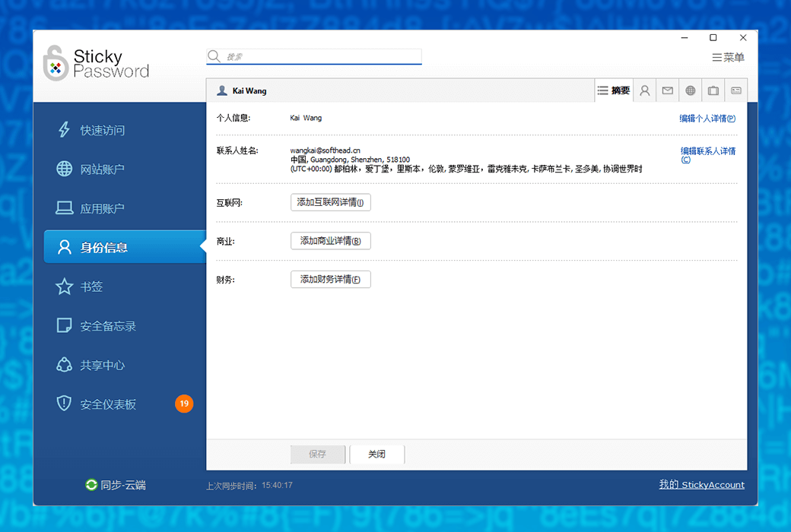The height and width of the screenshot is (532, 791).
Task: Click the Sticky Password padlock logo
Action: point(56,64)
